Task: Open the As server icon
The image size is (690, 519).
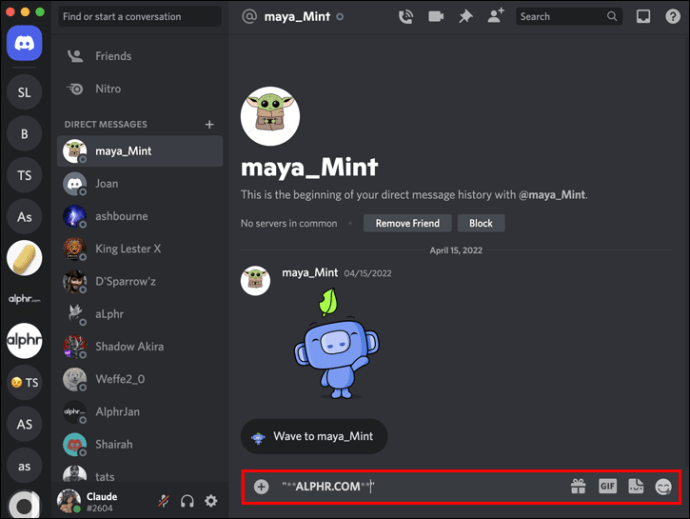Action: coord(24,217)
